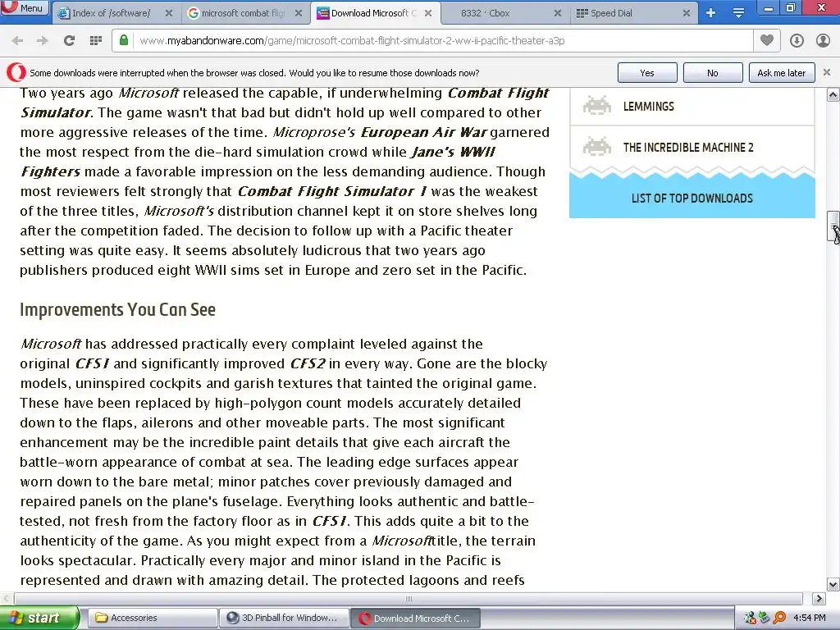Open the Windows start menu
Image resolution: width=840 pixels, height=630 pixels.
tap(39, 618)
